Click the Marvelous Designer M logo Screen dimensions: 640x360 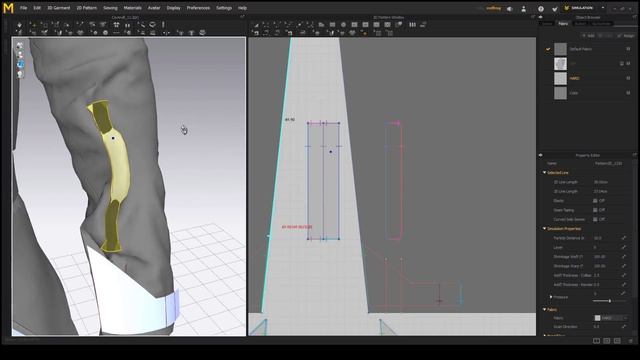(x=8, y=8)
